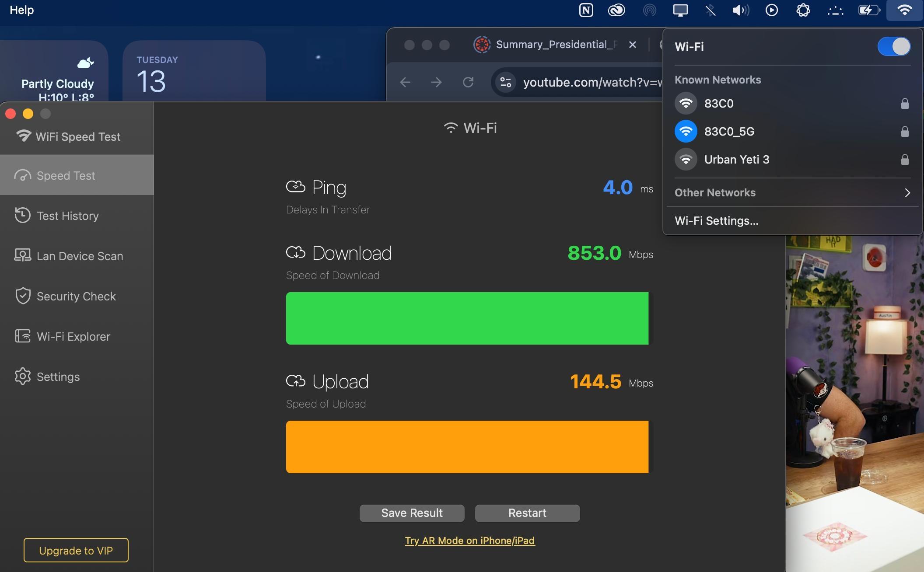Viewport: 924px width, 572px height.
Task: Expand Other Networks chevron
Action: click(907, 193)
